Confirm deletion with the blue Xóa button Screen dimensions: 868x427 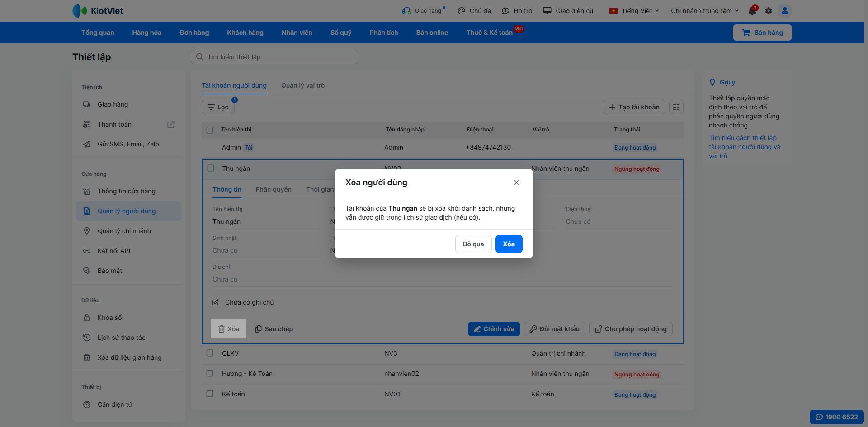coord(509,244)
